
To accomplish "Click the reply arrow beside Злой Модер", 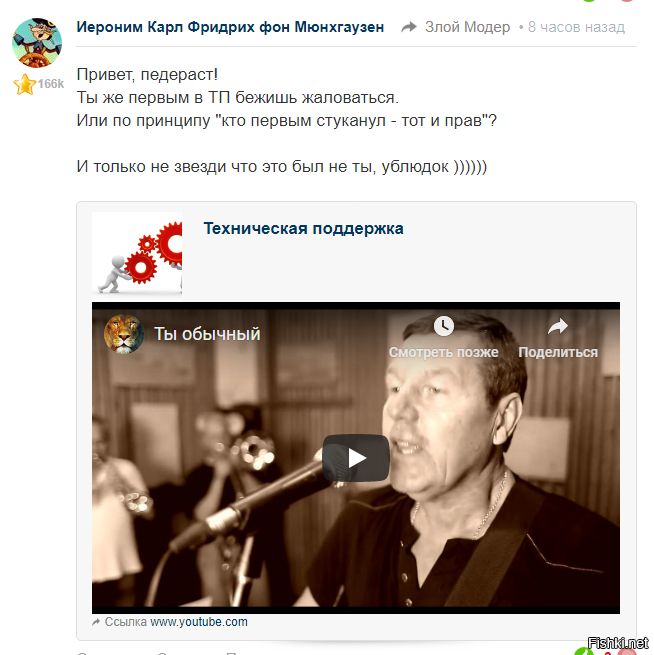I will click(x=409, y=27).
